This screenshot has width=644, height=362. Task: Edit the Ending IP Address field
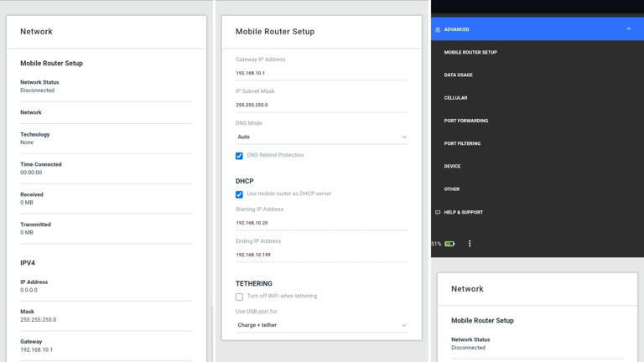[322, 255]
